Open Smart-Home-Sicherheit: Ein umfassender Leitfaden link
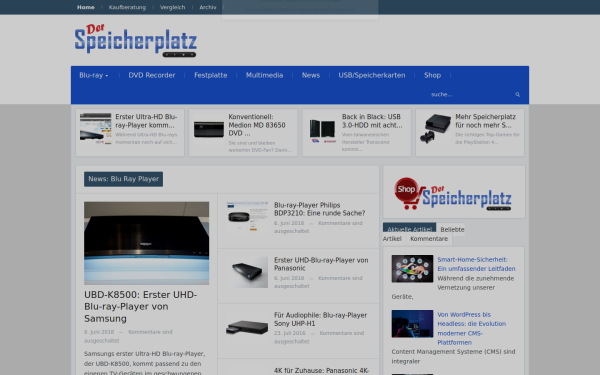600x375 pixels. pyautogui.click(x=476, y=264)
